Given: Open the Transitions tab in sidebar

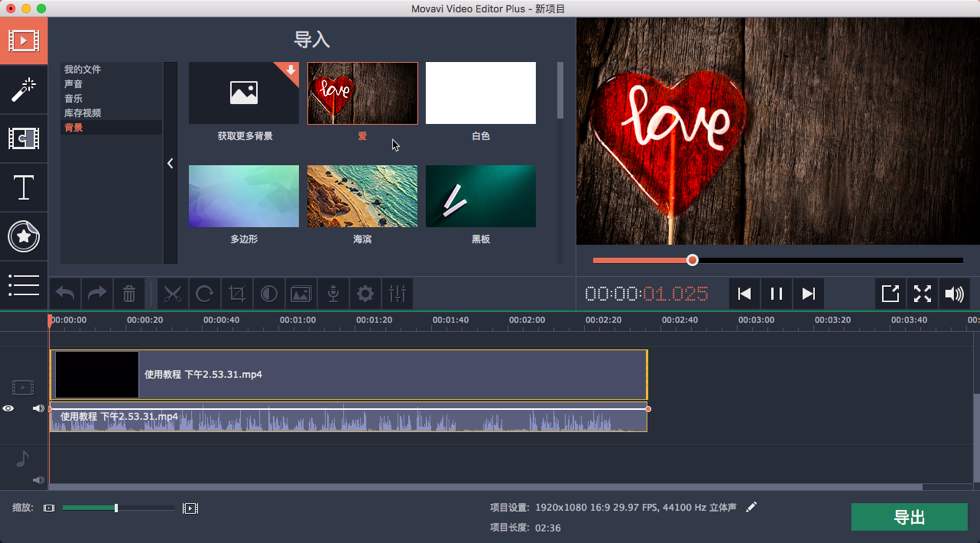Looking at the screenshot, I should pos(24,138).
